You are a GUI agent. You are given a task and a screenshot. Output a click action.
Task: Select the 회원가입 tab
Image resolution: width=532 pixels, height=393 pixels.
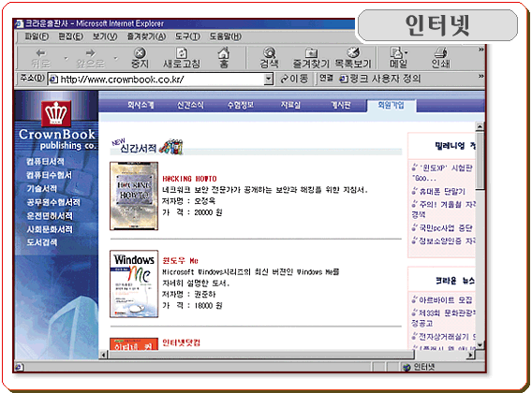392,106
